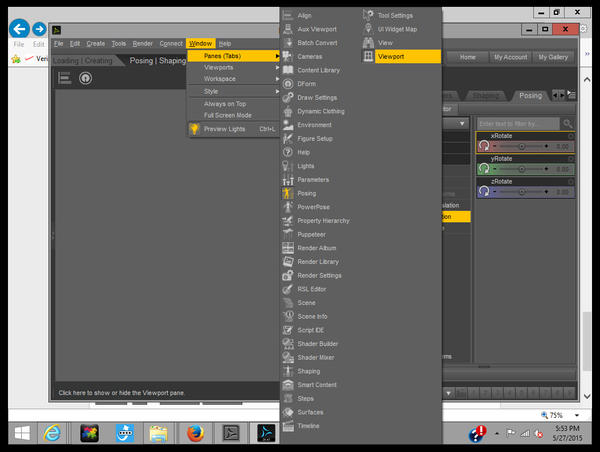Click the Shader Mixer icon
The width and height of the screenshot is (600, 452).
pyautogui.click(x=288, y=357)
